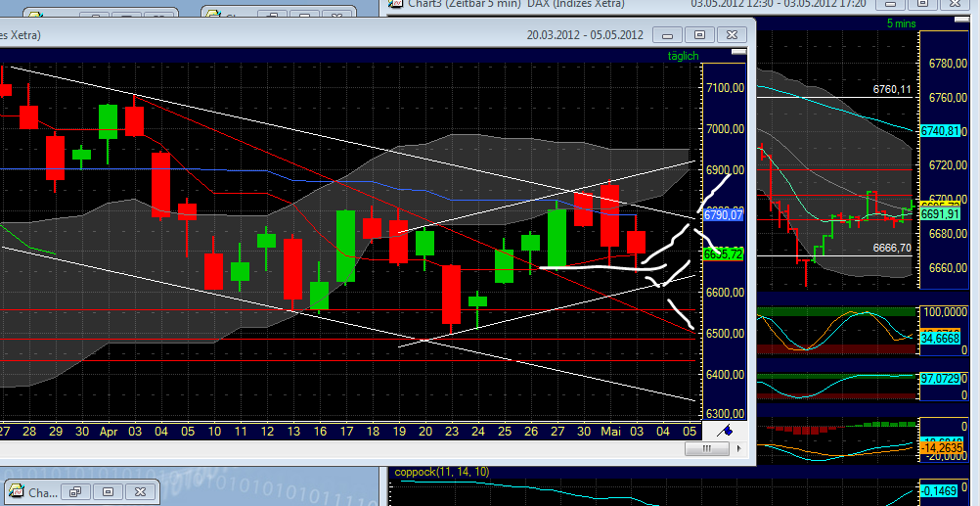Click the date range '20.03.2012 - 05.05.2012'
The width and height of the screenshot is (980, 506).
pos(585,35)
